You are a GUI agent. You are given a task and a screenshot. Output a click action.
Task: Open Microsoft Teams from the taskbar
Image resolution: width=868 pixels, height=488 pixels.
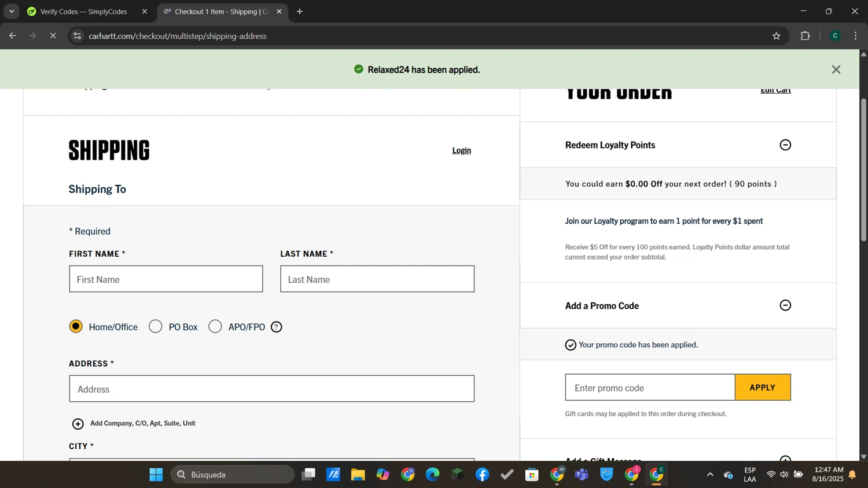[x=582, y=475]
